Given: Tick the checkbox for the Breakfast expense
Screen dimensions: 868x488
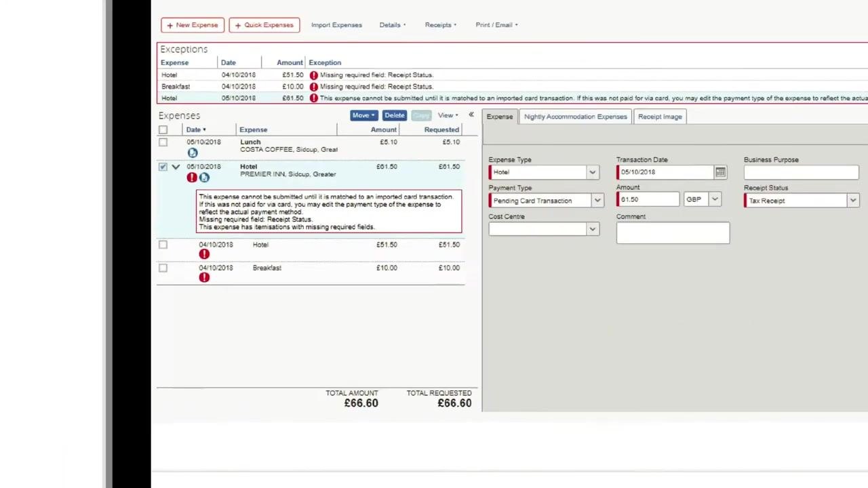Looking at the screenshot, I should [163, 268].
